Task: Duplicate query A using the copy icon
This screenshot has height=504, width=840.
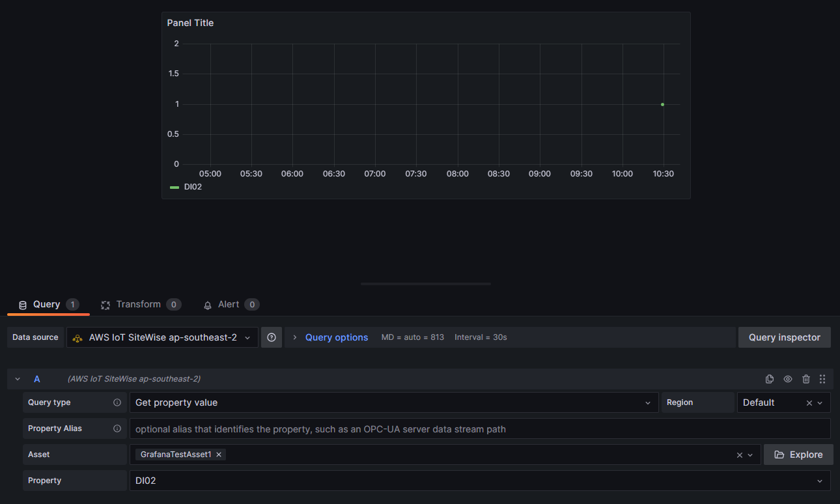Action: point(770,378)
